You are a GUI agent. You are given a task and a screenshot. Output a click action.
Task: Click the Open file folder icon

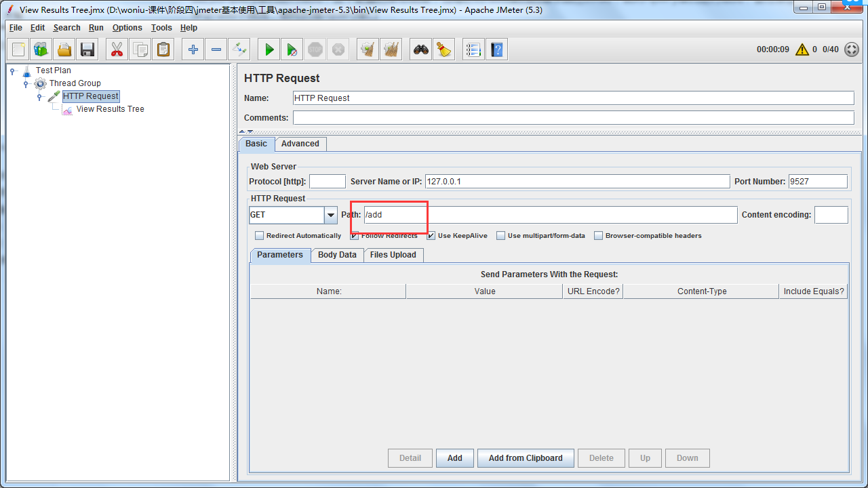tap(64, 49)
